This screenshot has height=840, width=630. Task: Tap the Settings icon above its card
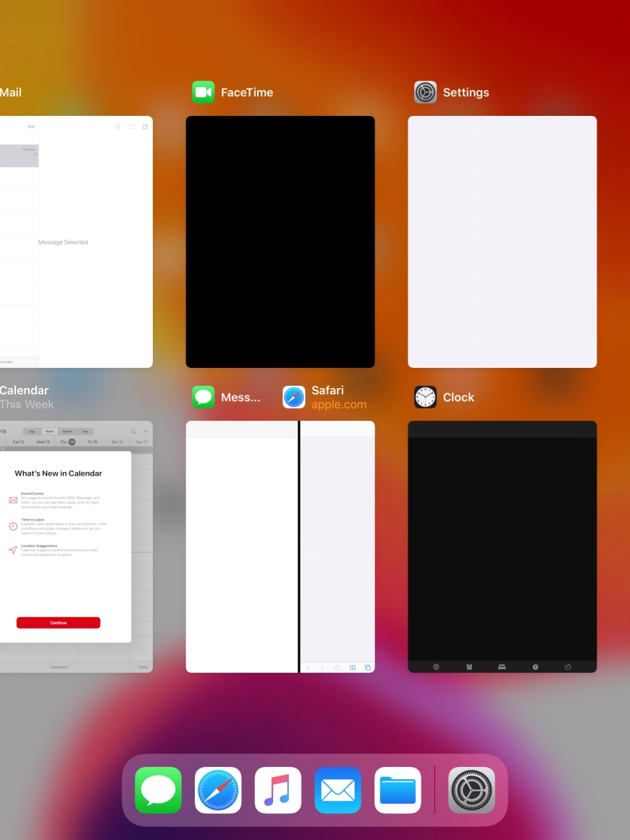tap(426, 93)
